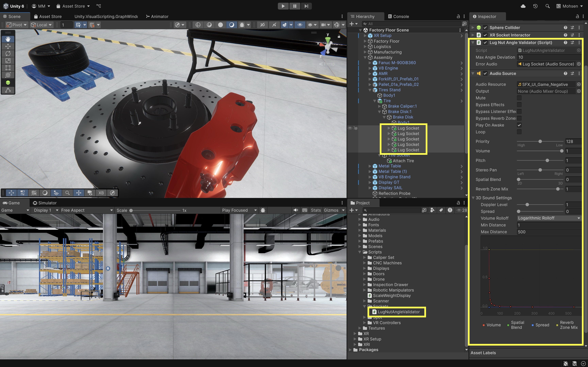Open Undo History icon in top bar
Viewport: 588px width, 367px height.
click(x=535, y=6)
